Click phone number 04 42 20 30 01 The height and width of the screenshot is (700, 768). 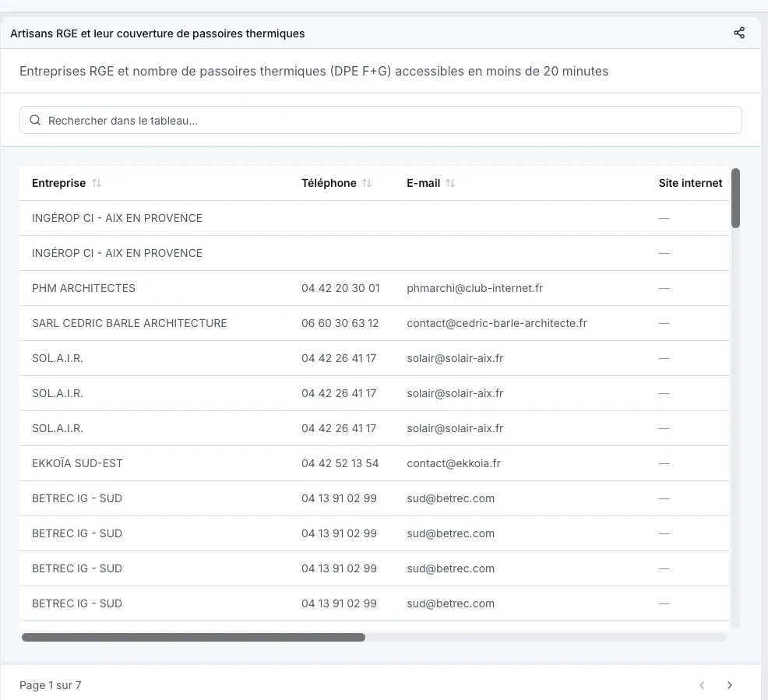[340, 288]
